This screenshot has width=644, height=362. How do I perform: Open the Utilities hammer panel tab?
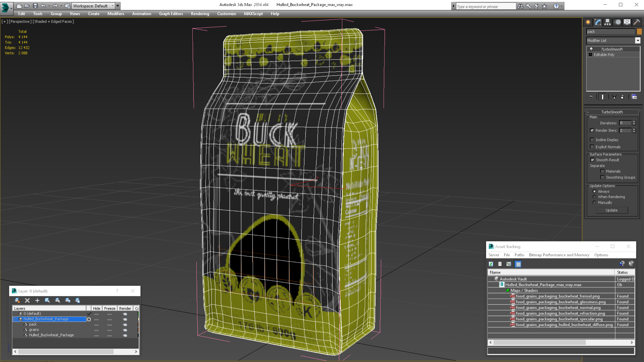coord(637,22)
